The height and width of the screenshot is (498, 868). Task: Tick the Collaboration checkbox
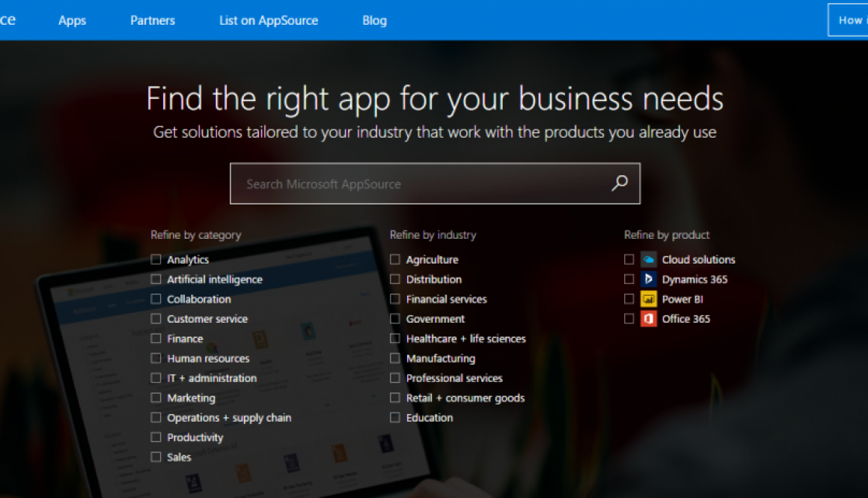click(x=156, y=299)
